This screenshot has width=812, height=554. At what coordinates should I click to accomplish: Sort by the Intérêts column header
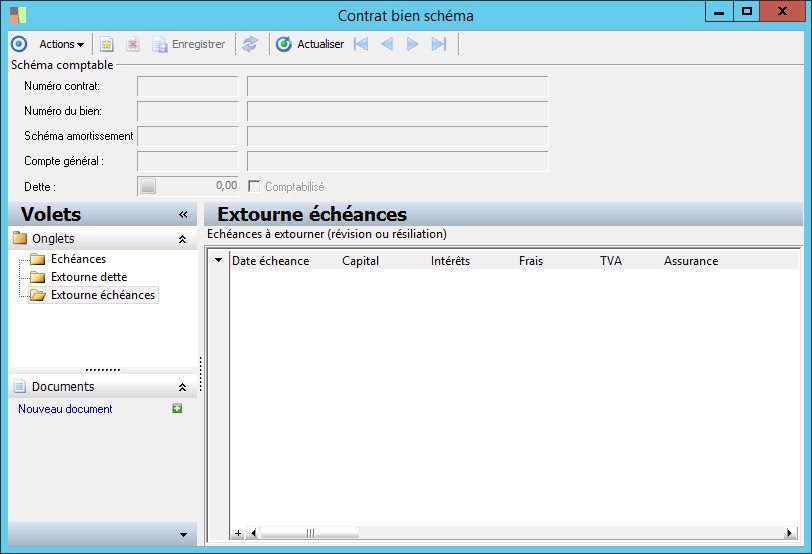(x=450, y=261)
